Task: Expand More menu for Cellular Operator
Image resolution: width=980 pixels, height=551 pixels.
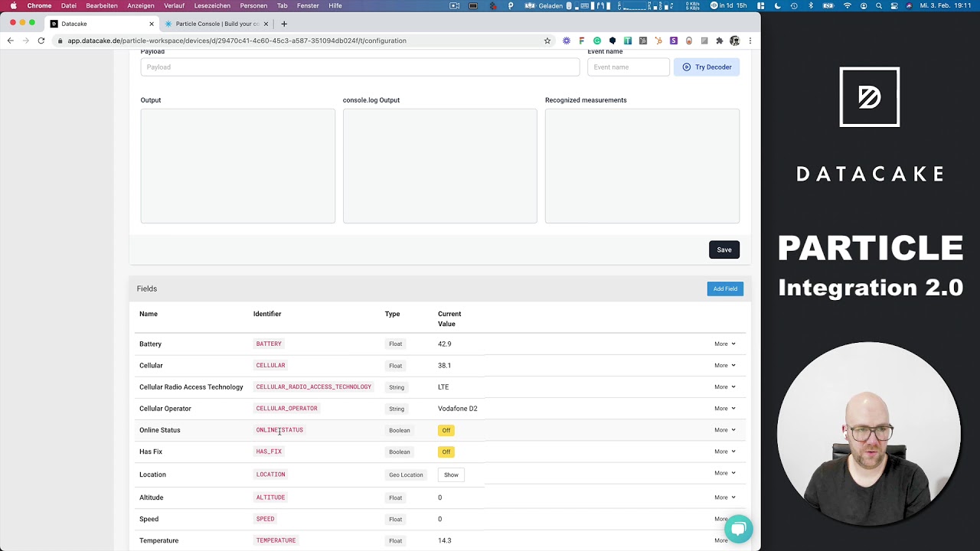Action: pos(724,408)
